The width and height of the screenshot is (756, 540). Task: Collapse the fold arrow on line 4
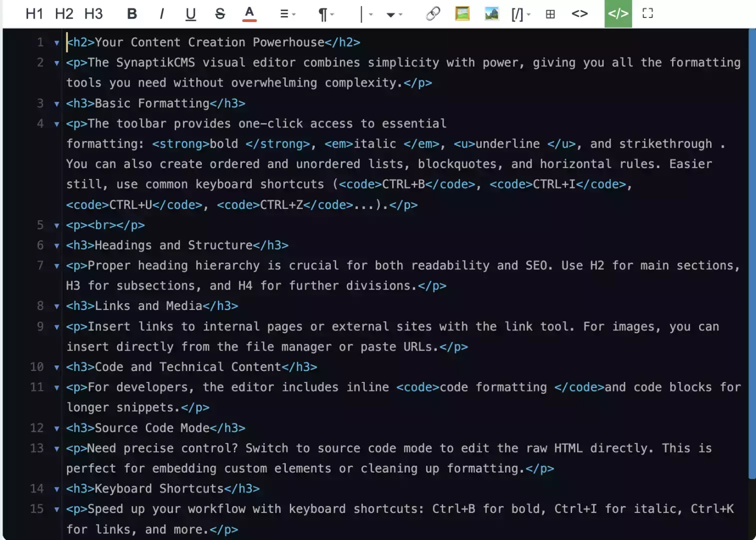56,124
